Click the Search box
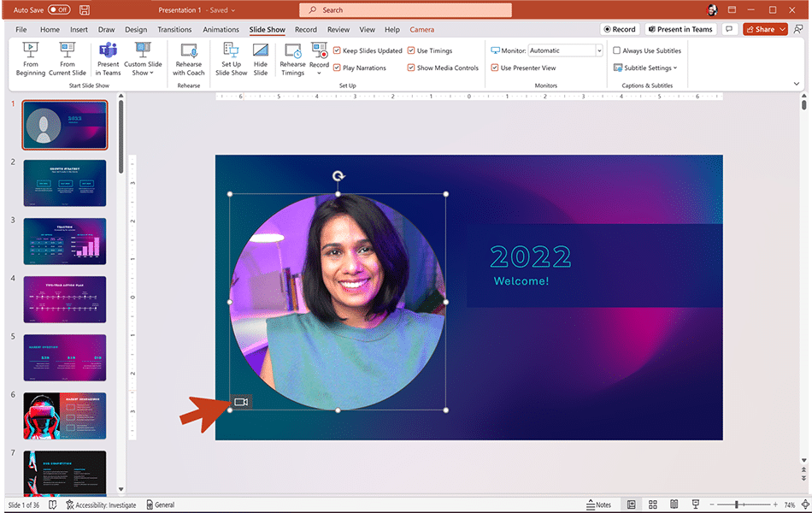This screenshot has width=812, height=513. (x=405, y=10)
